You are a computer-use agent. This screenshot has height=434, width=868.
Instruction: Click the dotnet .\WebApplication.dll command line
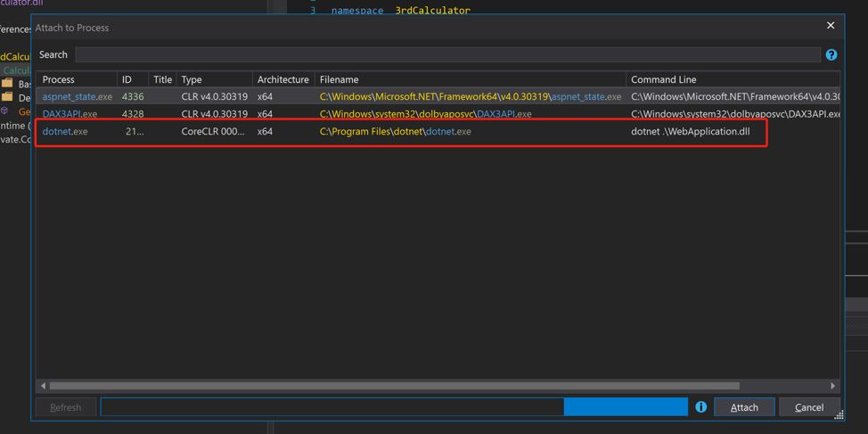click(691, 132)
